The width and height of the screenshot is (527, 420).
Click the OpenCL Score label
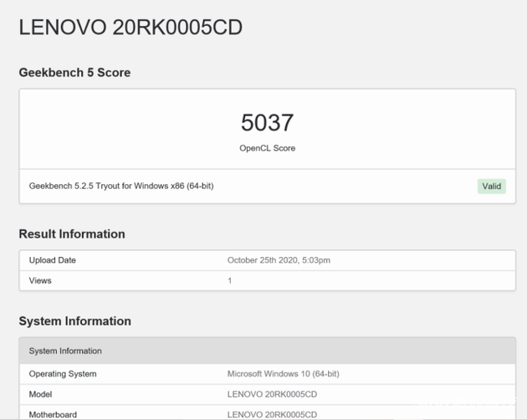267,148
